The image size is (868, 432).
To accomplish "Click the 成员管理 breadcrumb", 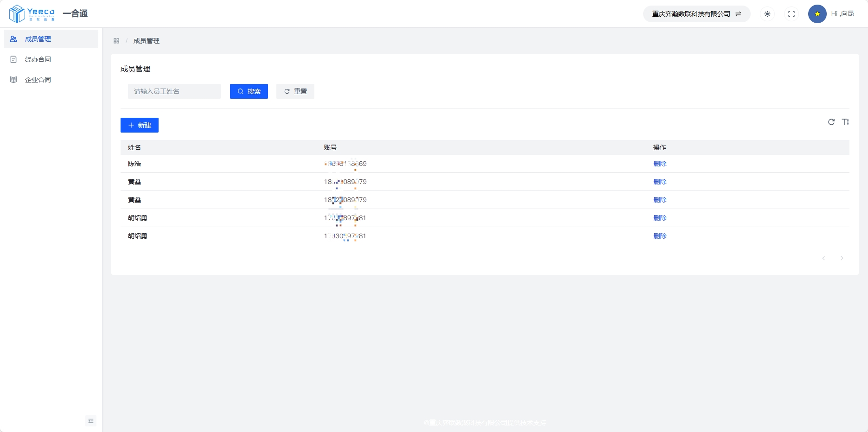I will [x=147, y=41].
